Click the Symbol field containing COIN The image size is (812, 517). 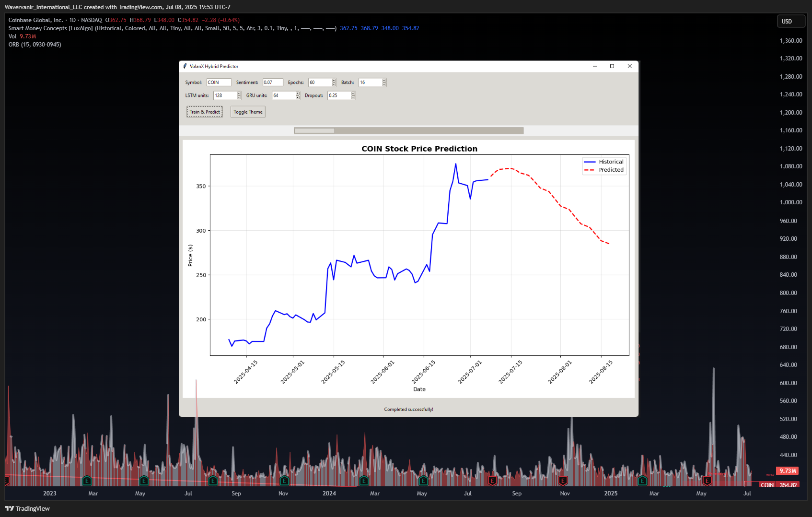pyautogui.click(x=219, y=82)
